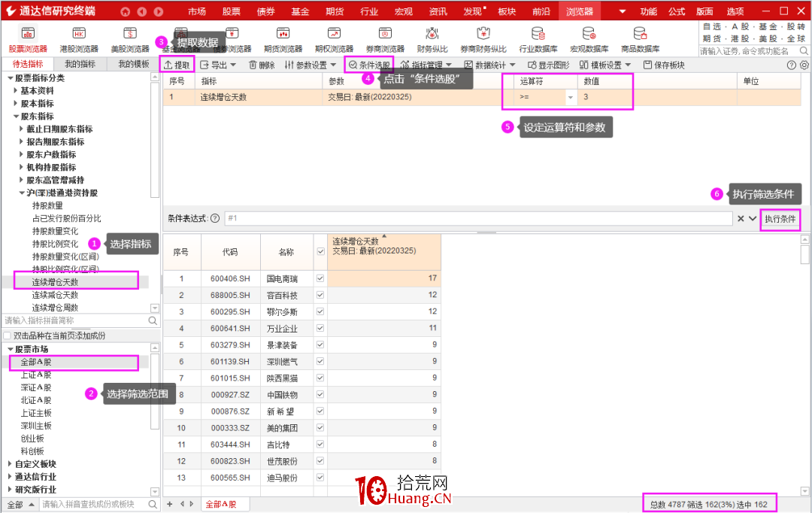Open the 期货浏览器 icon
This screenshot has height=513, width=812.
coord(283,40)
